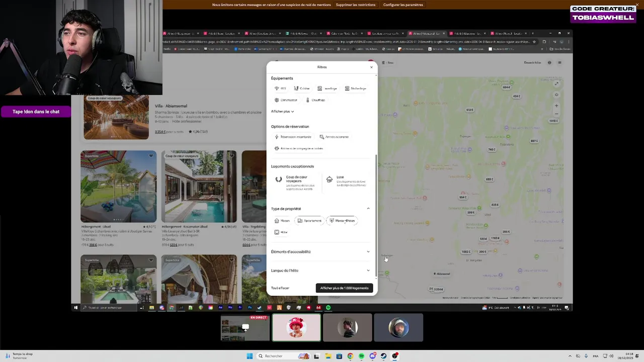Screen dimensions: 644x362
Task: Open the Airbnb hamburger menu
Action: (x=559, y=62)
